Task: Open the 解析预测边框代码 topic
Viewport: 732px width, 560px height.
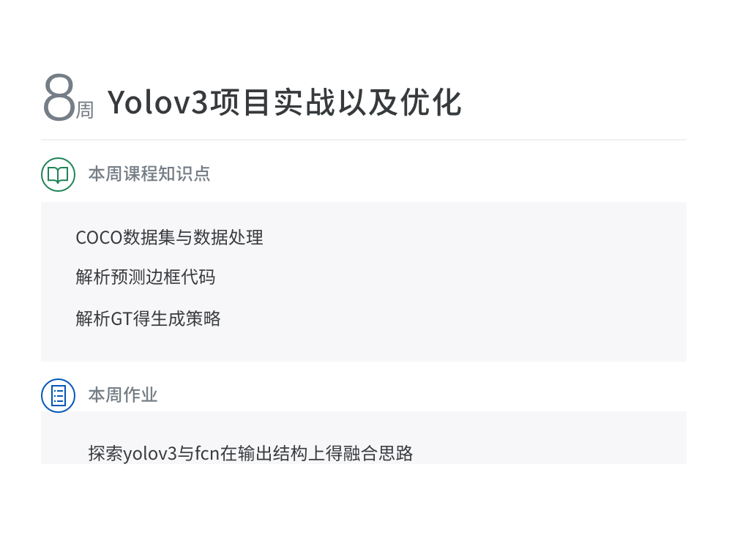Action: pyautogui.click(x=145, y=277)
